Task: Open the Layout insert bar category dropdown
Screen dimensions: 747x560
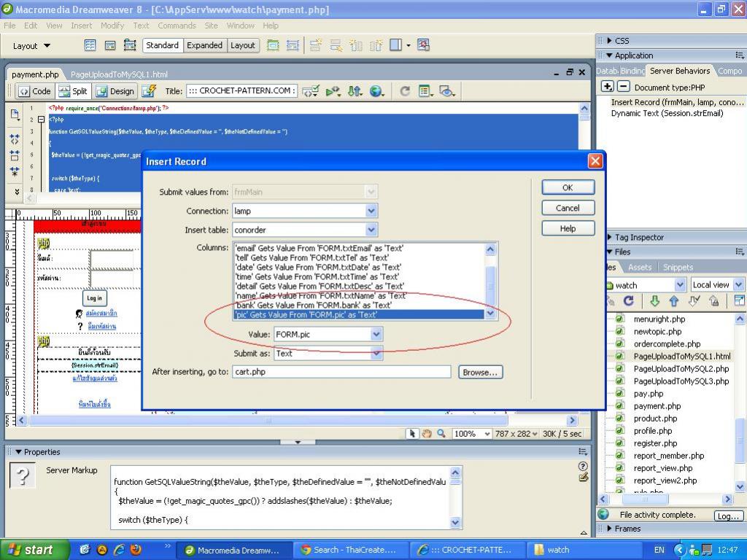Action: pyautogui.click(x=31, y=46)
